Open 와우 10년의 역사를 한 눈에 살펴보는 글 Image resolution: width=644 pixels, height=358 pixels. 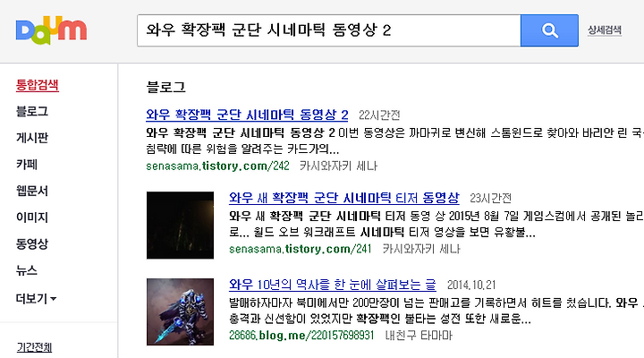pyautogui.click(x=332, y=285)
